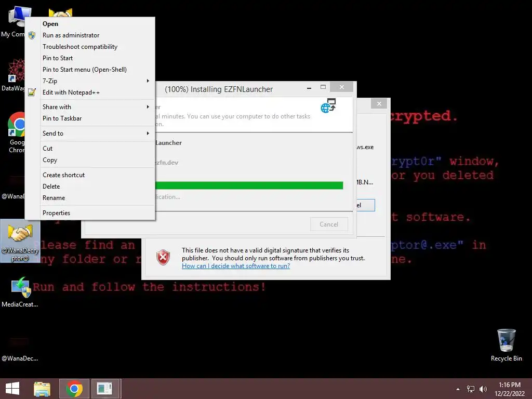The image size is (532, 399).
Task: Close the security warning dialog behind
Action: (x=379, y=104)
